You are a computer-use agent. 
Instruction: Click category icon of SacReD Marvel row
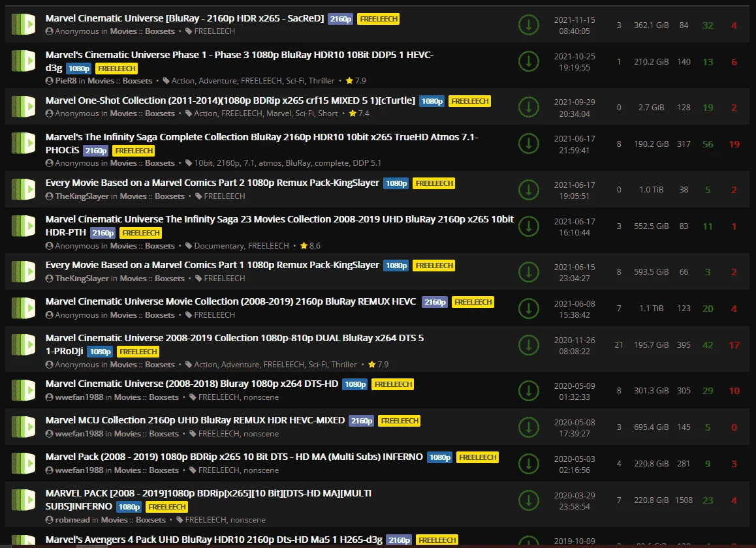click(23, 25)
